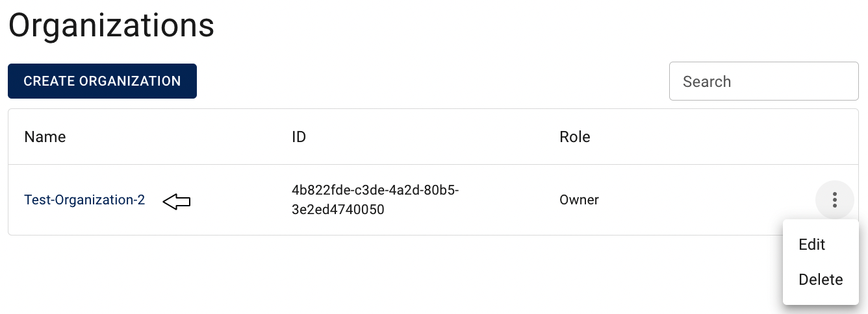Screen dimensions: 868x314
Task: Click the CREATE ORGANIZATION button
Action: tap(102, 81)
